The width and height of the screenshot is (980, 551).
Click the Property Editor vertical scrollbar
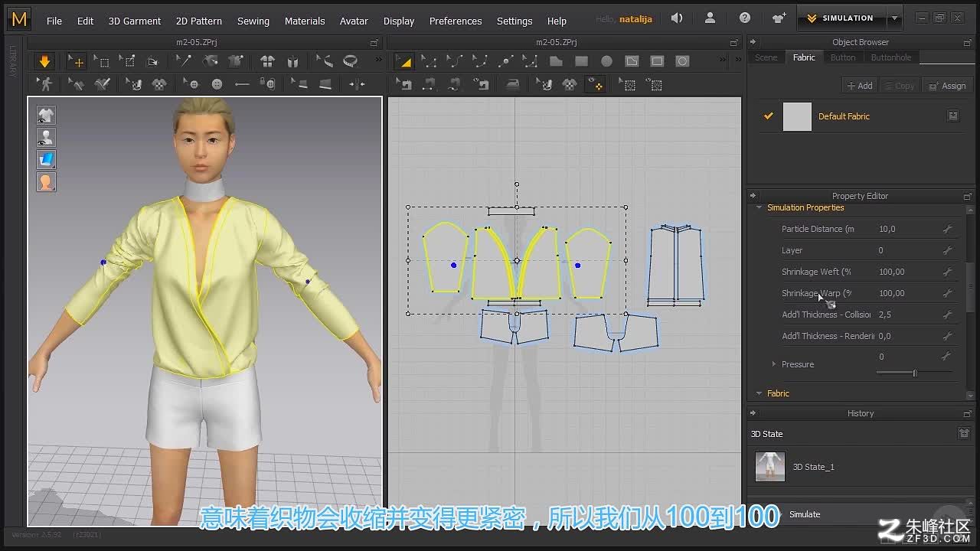971,287
